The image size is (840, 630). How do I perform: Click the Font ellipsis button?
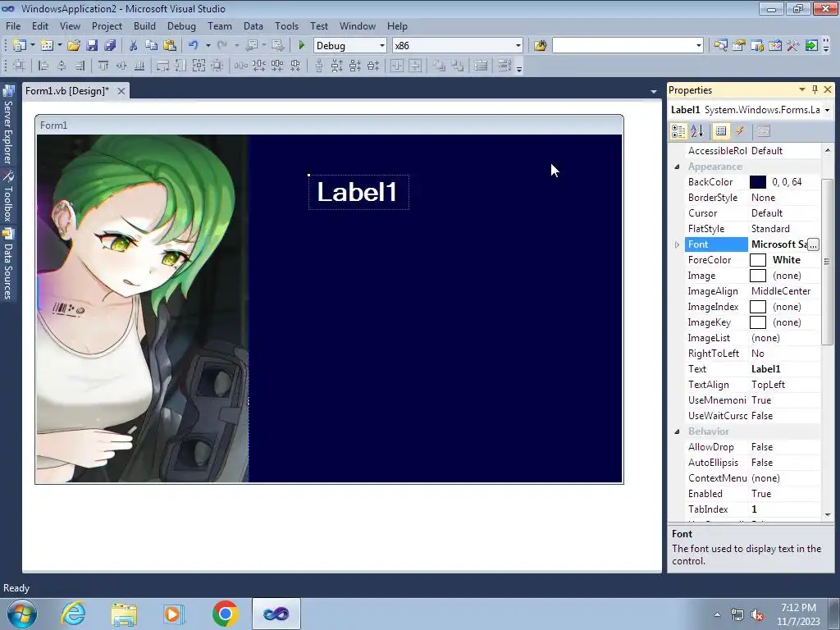[813, 244]
